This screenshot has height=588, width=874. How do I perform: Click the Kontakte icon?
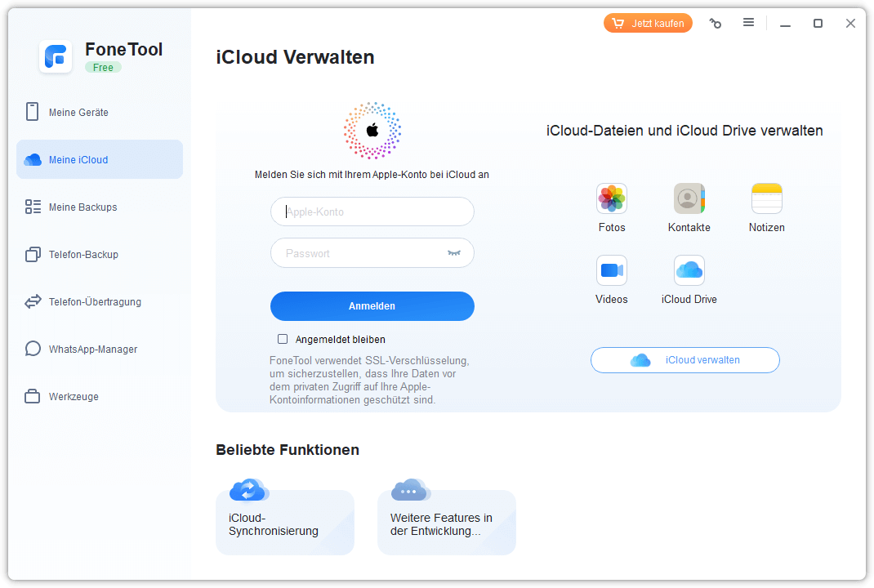coord(689,198)
